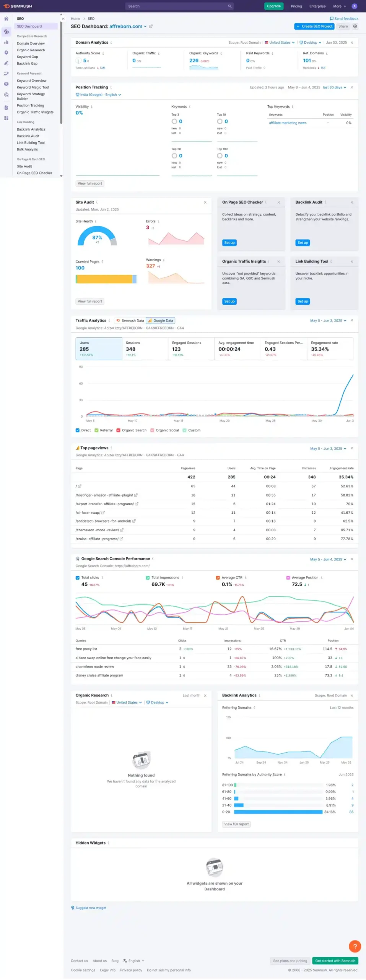The image size is (366, 980).
Task: Click View full report in Site Audit
Action: 90,301
